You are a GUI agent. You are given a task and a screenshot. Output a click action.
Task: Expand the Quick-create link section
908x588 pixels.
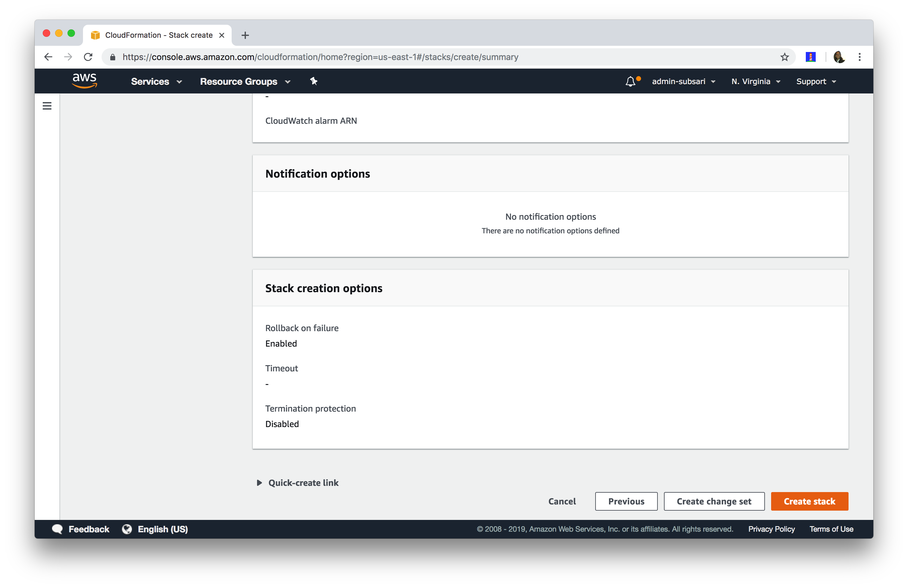point(298,483)
